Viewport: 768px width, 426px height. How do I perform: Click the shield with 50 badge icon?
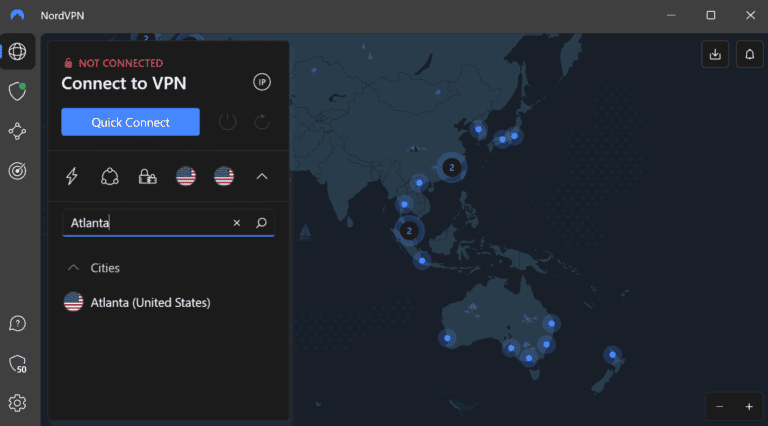(x=18, y=364)
